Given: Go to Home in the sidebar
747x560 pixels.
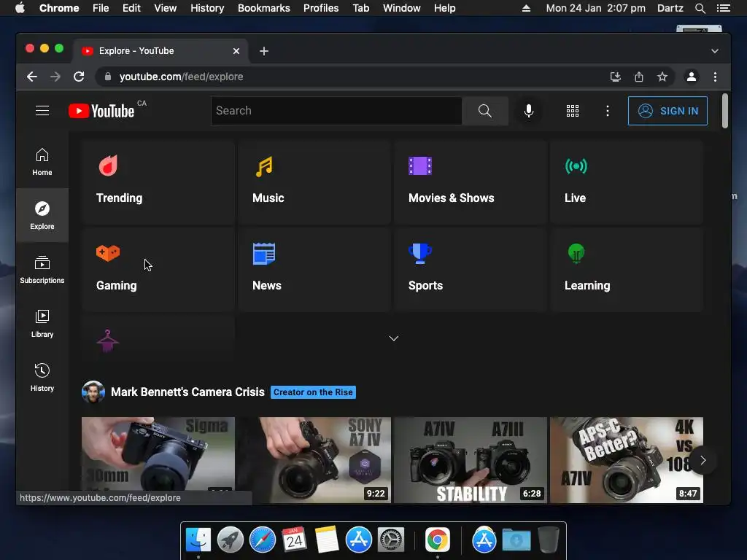Looking at the screenshot, I should [42, 162].
